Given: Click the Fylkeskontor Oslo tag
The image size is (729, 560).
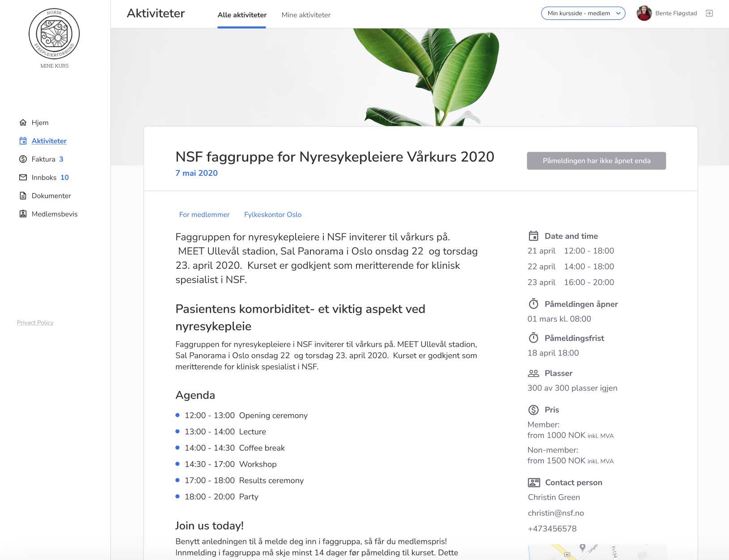Looking at the screenshot, I should click(273, 215).
